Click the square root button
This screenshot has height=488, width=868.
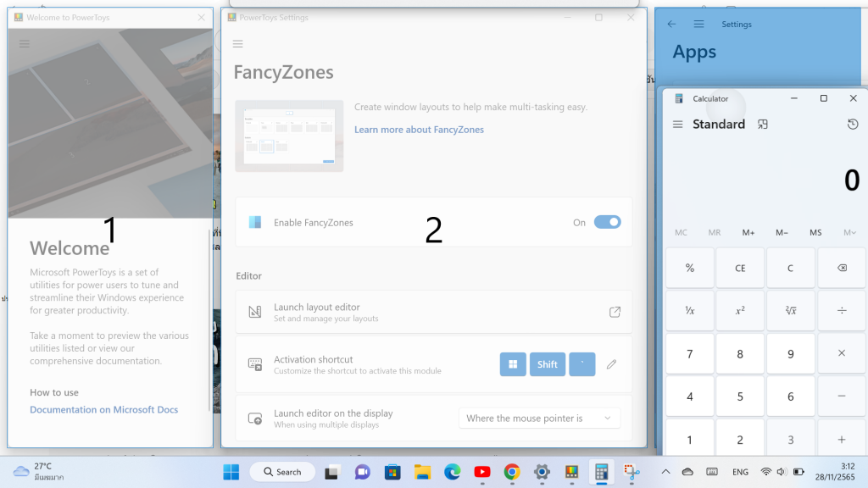coord(791,310)
